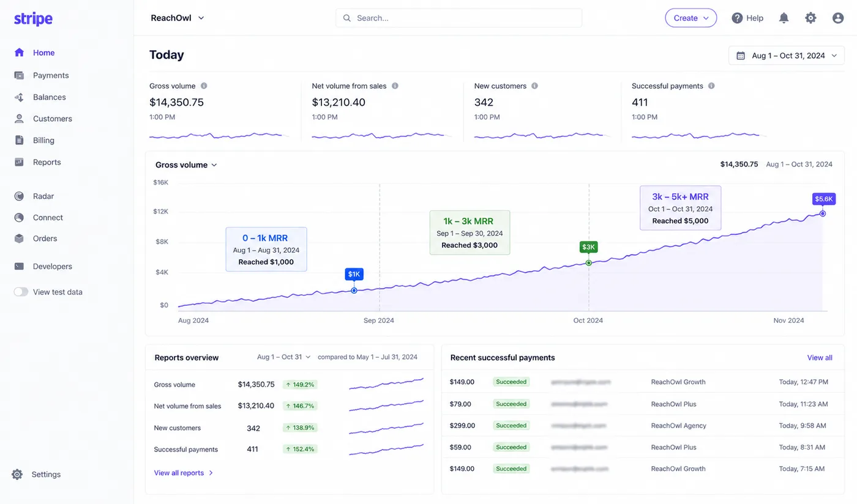Click info icon beside Successful payments
Viewport: 857px width, 504px height.
pyautogui.click(x=711, y=86)
